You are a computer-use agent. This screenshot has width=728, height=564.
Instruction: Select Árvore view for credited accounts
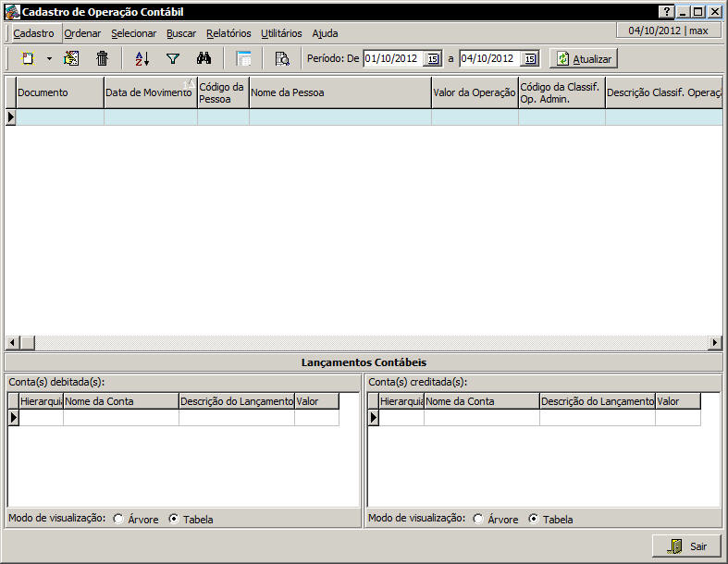[478, 520]
